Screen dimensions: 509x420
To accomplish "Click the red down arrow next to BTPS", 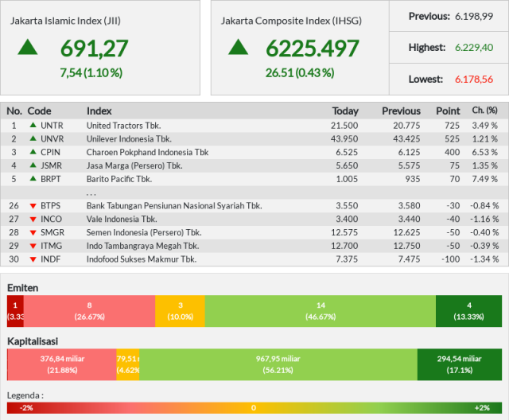I will click(33, 206).
